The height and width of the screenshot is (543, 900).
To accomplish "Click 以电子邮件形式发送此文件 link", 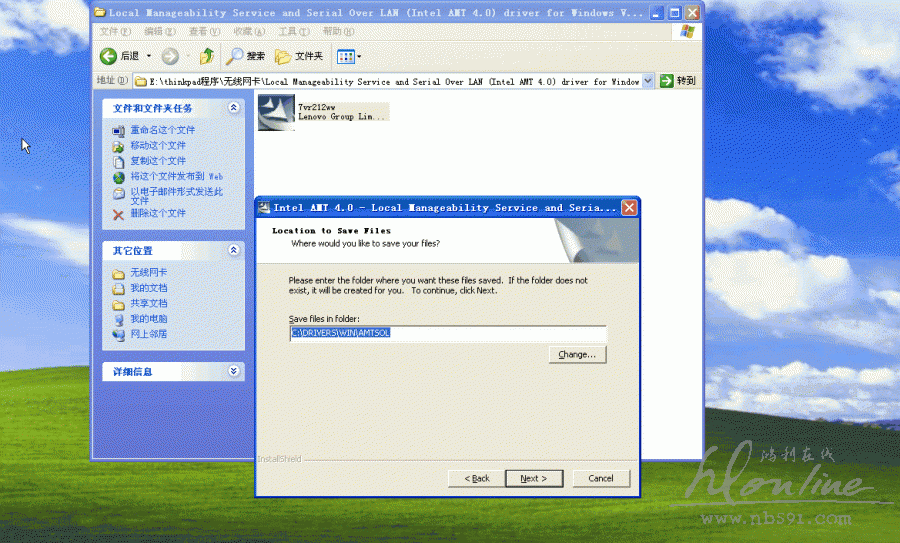I will point(176,196).
